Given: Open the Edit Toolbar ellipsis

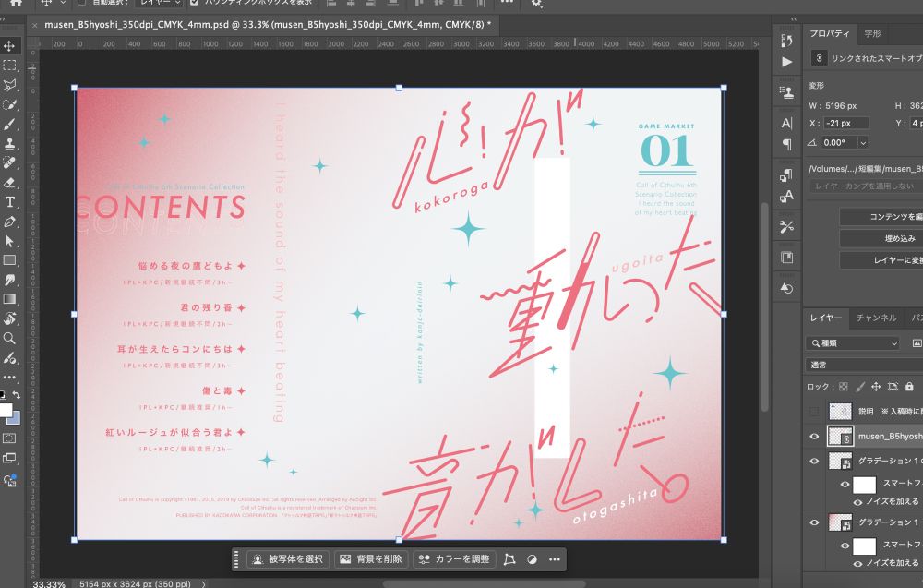Looking at the screenshot, I should 9,377.
